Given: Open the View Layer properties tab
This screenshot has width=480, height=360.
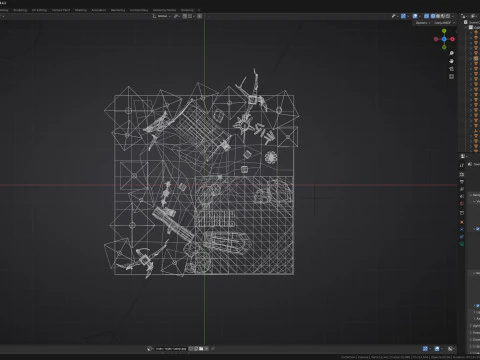Looking at the screenshot, I should (x=462, y=189).
